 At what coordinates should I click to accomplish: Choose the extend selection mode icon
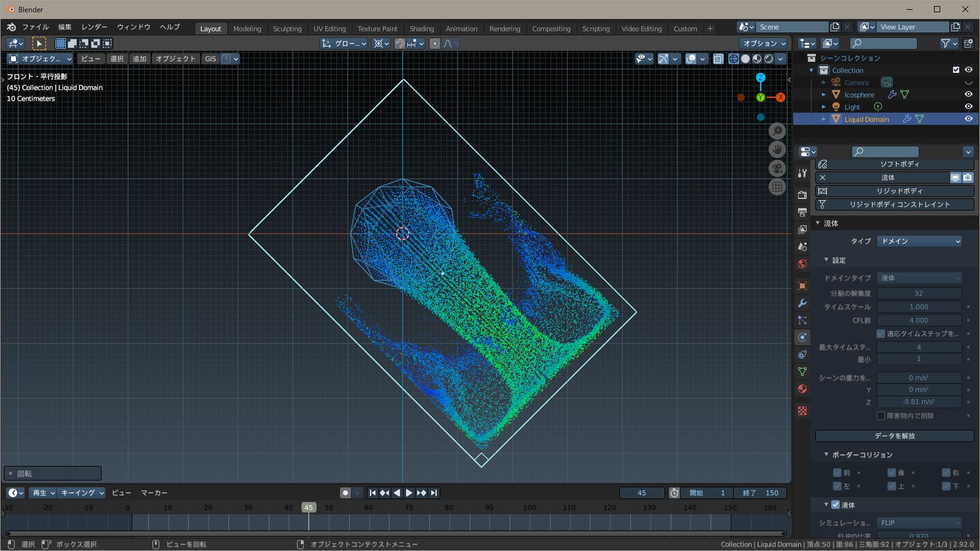click(x=72, y=43)
